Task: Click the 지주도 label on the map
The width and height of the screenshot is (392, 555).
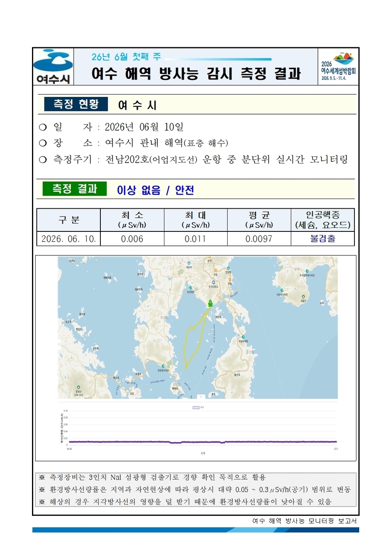Action: click(x=72, y=261)
